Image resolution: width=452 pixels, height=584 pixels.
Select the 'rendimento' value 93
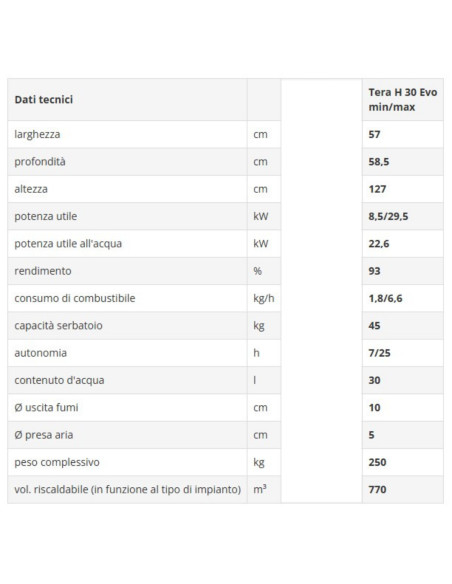tap(374, 271)
